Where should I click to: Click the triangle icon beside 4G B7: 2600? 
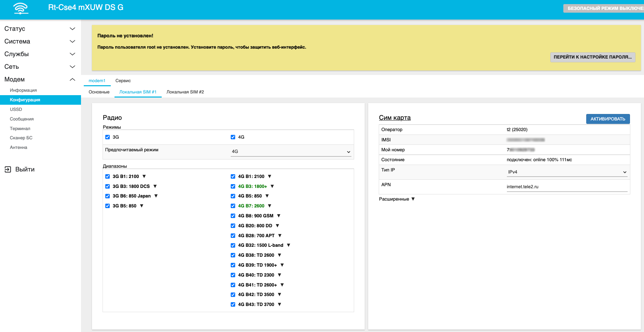tap(270, 206)
